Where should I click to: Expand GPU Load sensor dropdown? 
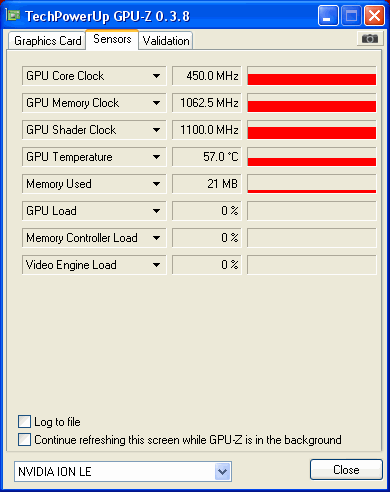click(x=156, y=211)
